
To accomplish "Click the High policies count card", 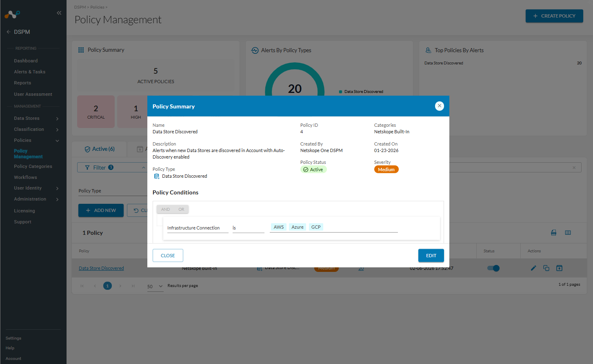I will pyautogui.click(x=133, y=112).
